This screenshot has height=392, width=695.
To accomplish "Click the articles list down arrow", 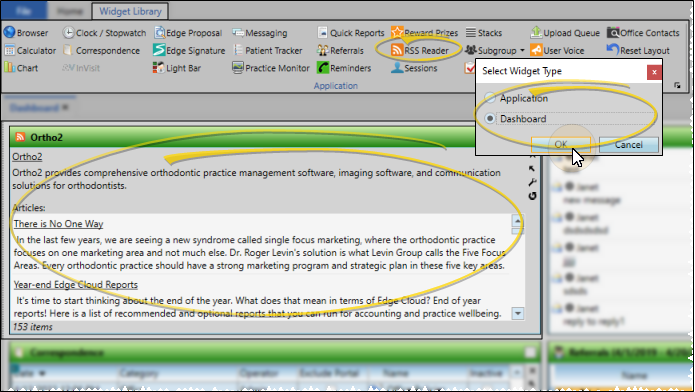I will coord(518,314).
